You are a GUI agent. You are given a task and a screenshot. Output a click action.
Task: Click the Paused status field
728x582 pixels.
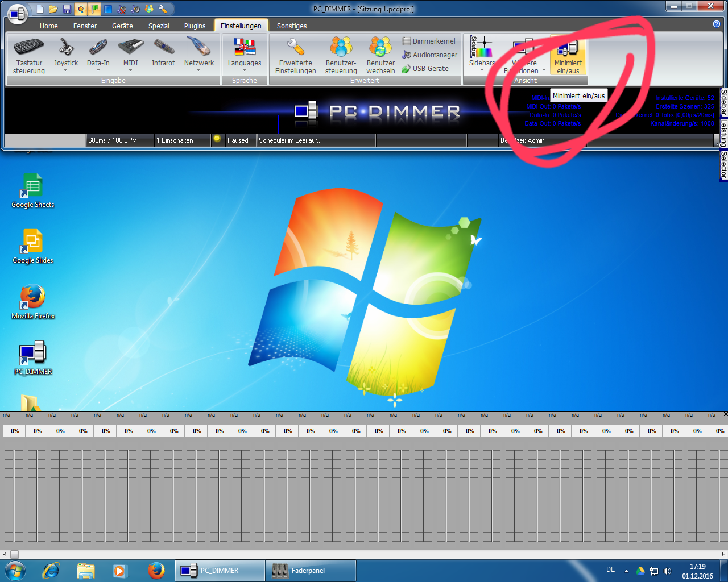[241, 140]
